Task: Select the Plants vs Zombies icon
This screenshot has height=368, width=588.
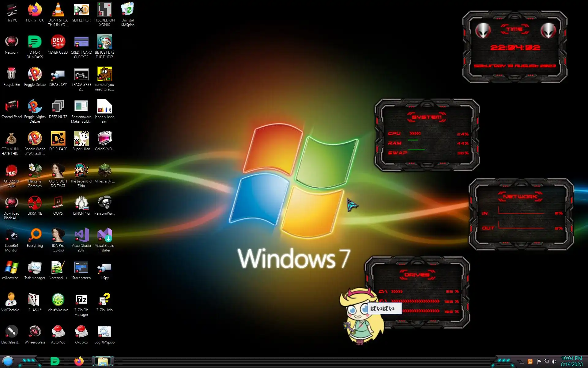Action: tap(35, 171)
